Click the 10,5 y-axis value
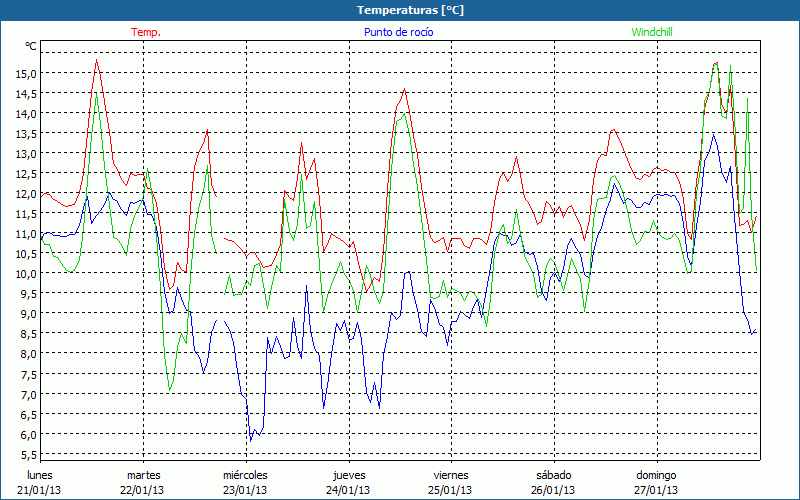 tap(26, 254)
